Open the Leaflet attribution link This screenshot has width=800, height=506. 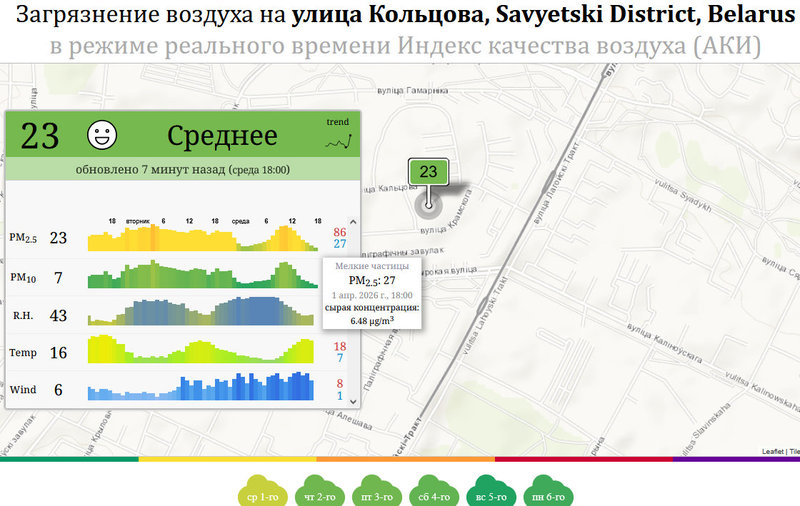point(772,452)
